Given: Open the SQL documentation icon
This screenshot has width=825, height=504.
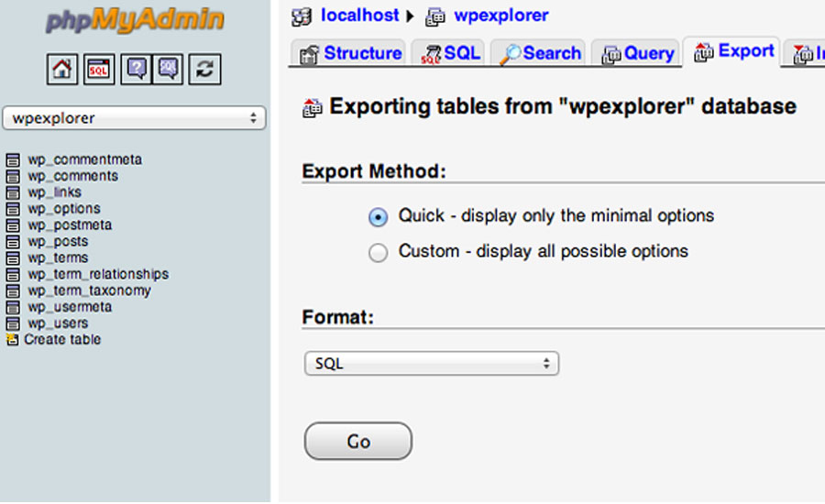Looking at the screenshot, I should 168,69.
